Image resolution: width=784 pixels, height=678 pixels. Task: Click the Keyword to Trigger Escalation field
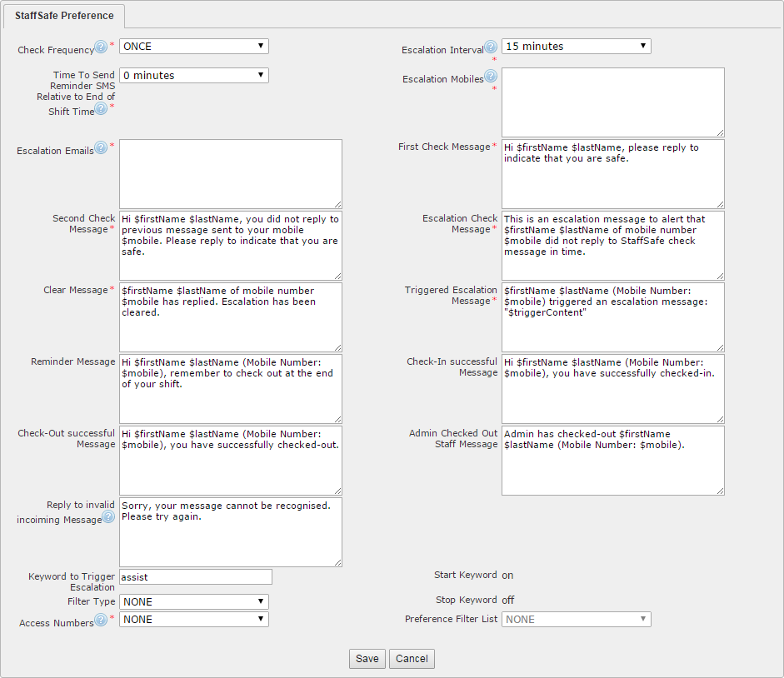click(196, 577)
